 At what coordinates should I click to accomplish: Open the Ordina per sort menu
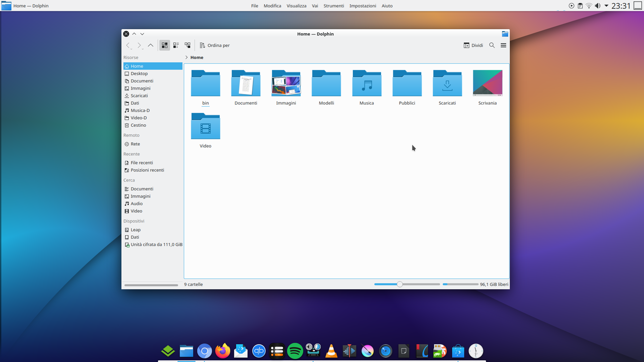[x=215, y=45]
